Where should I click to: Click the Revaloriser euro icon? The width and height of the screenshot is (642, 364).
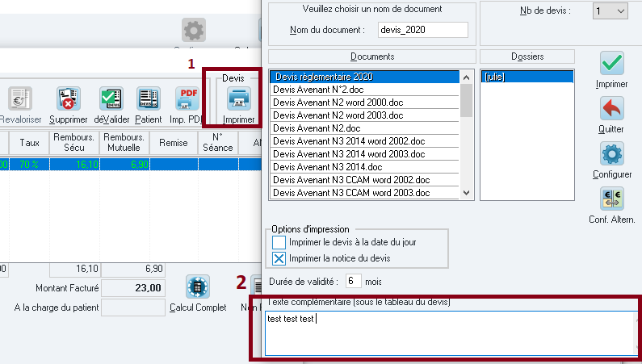click(19, 98)
